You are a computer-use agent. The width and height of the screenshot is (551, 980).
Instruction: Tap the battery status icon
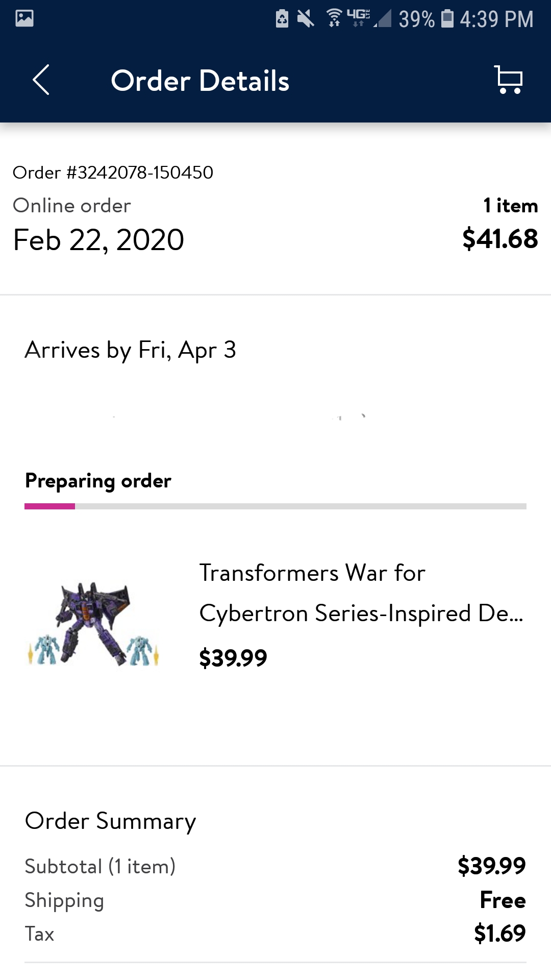point(447,18)
